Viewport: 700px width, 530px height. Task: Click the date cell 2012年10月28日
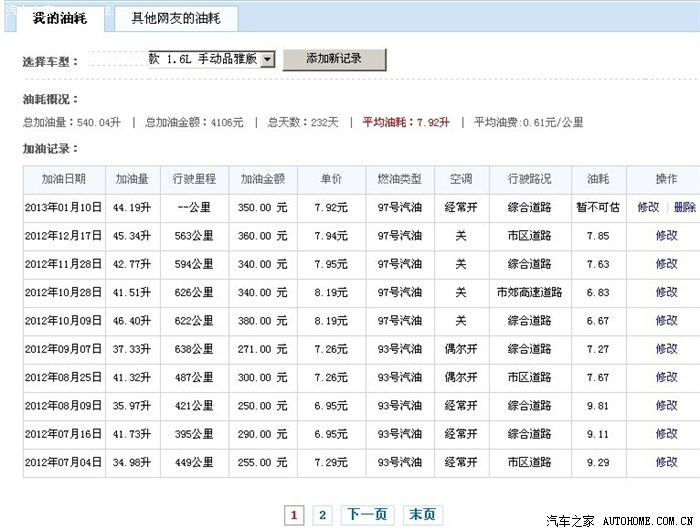pyautogui.click(x=63, y=292)
